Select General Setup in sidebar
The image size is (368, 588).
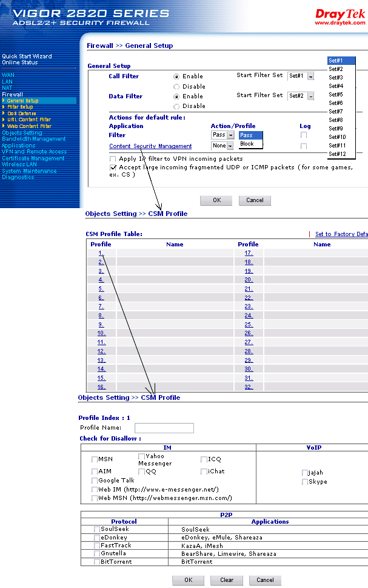(22, 101)
